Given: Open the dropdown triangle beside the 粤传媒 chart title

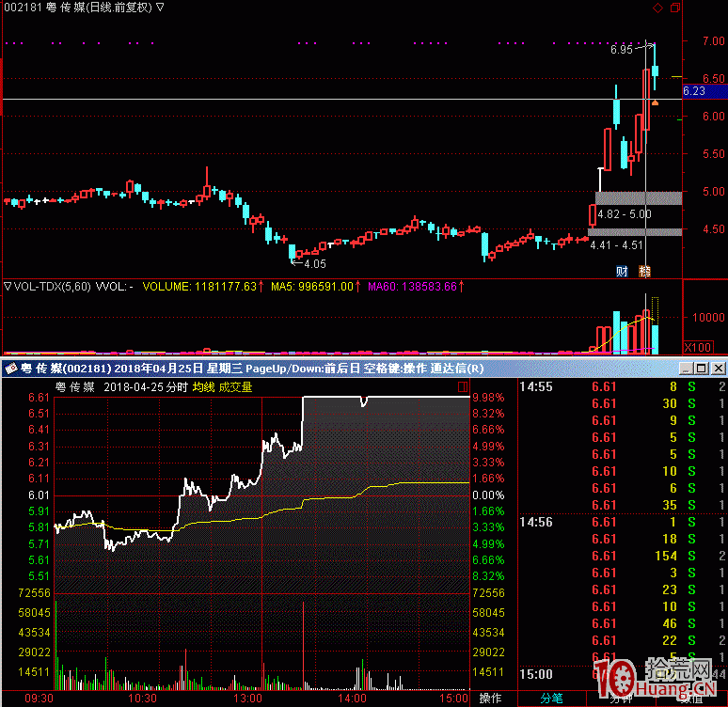Looking at the screenshot, I should pyautogui.click(x=160, y=8).
